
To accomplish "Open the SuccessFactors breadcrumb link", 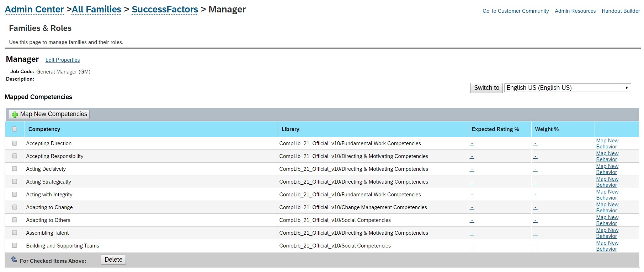I will click(x=165, y=9).
